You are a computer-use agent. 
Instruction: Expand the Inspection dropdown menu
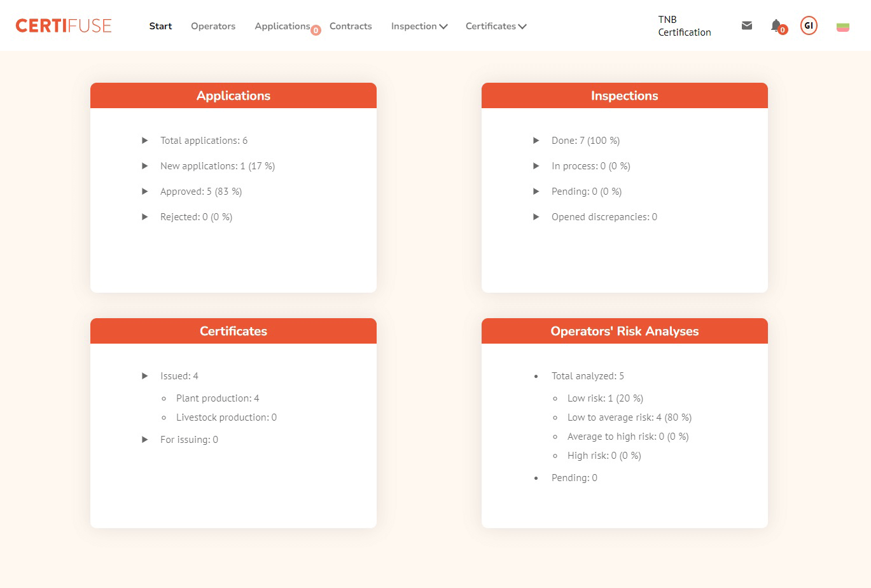click(x=419, y=26)
